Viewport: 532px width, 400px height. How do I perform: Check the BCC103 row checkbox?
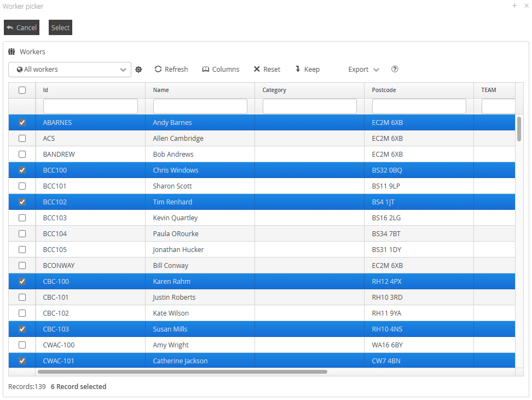tap(22, 218)
